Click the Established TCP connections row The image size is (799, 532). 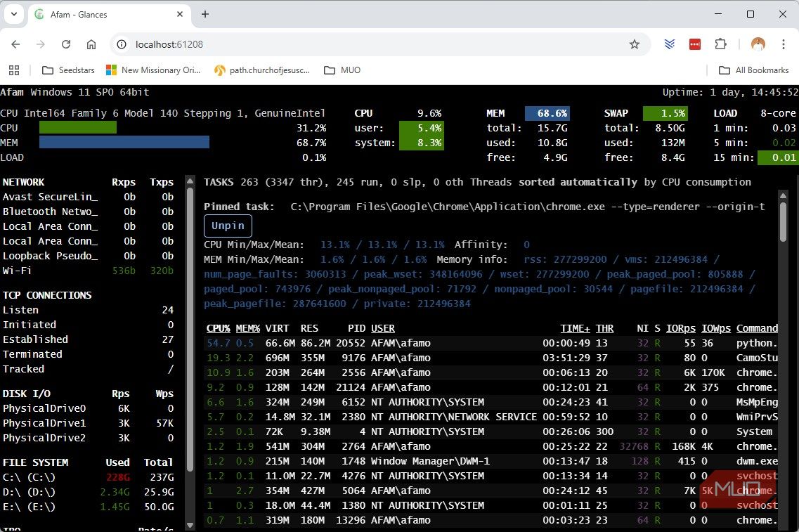(x=88, y=340)
